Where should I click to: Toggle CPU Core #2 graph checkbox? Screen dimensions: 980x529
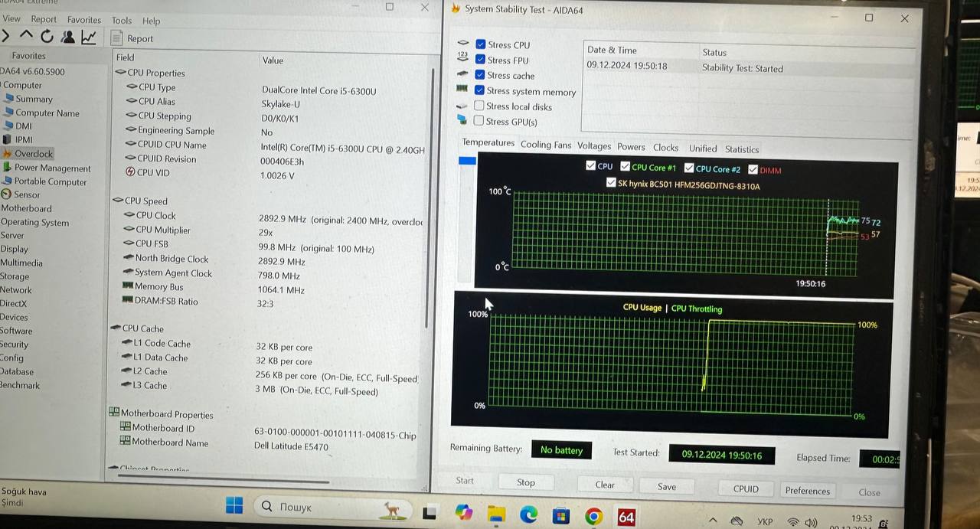pyautogui.click(x=689, y=168)
